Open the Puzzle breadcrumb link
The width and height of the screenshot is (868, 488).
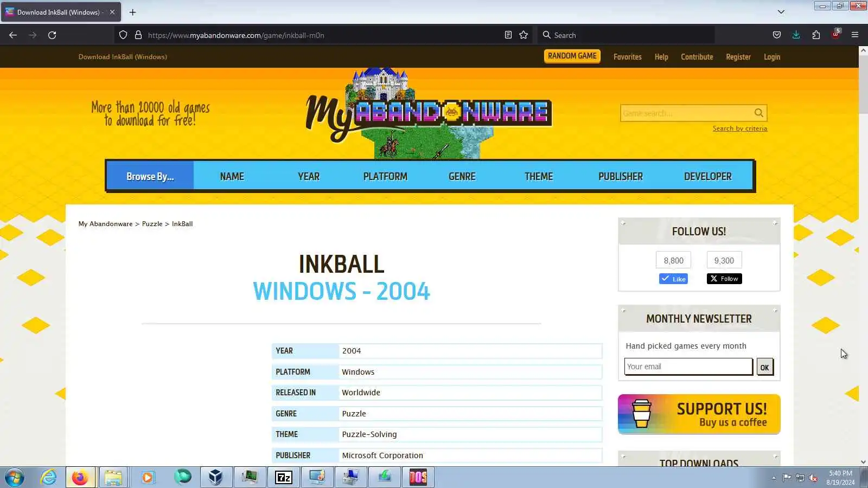point(152,224)
